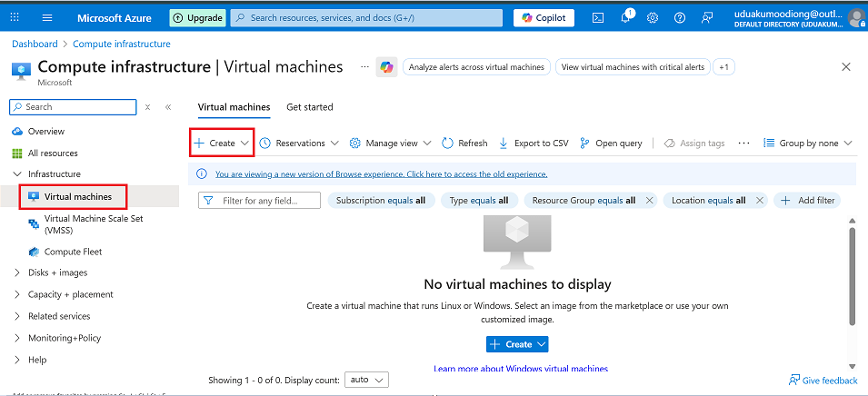Click Export to CSV
868x396 pixels.
534,144
